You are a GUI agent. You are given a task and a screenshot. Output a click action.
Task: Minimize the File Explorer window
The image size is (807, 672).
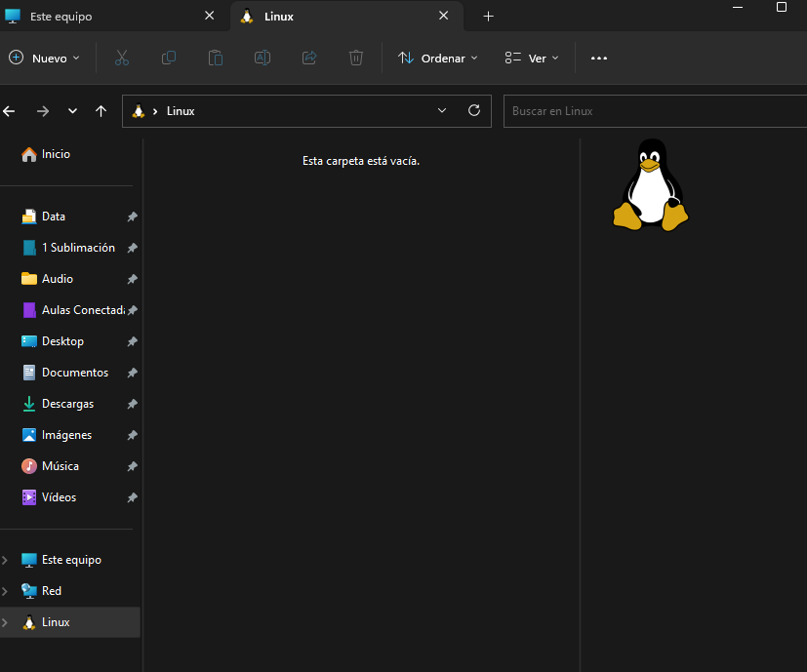click(738, 7)
